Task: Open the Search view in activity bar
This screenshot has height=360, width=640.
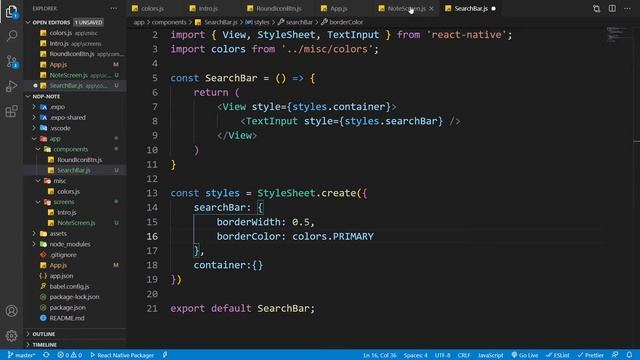Action: (x=11, y=36)
